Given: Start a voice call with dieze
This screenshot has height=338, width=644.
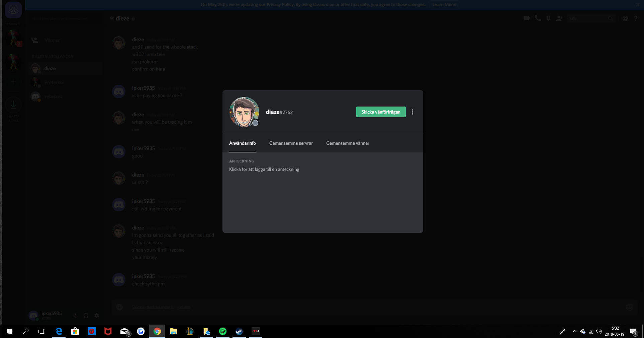Looking at the screenshot, I should click(x=538, y=18).
